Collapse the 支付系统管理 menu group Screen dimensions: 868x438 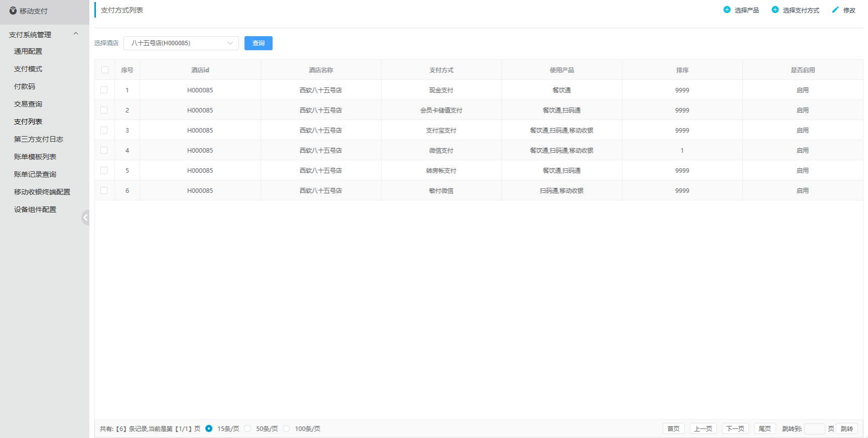point(76,34)
